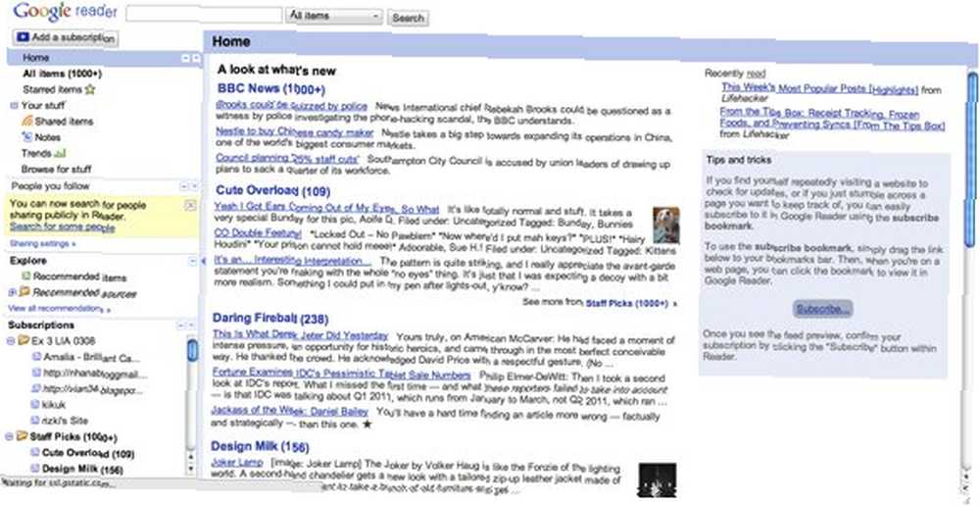Select rizki's Site subscription
The image size is (980, 506).
65,421
